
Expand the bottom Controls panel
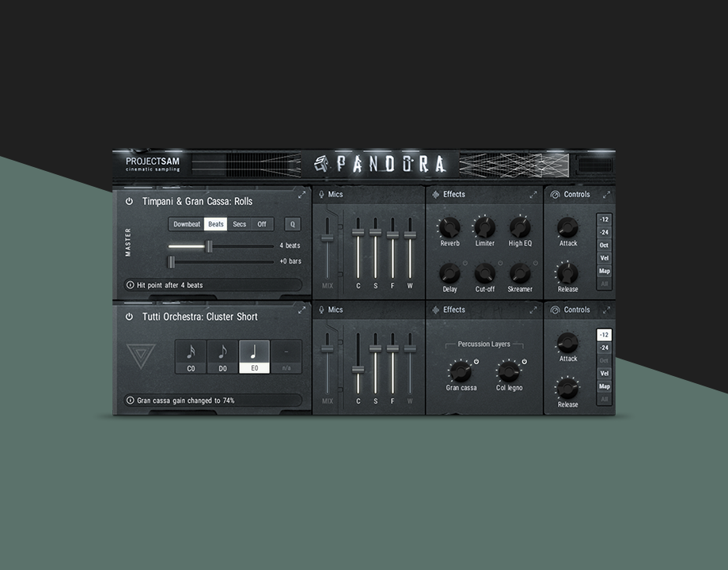pos(606,310)
